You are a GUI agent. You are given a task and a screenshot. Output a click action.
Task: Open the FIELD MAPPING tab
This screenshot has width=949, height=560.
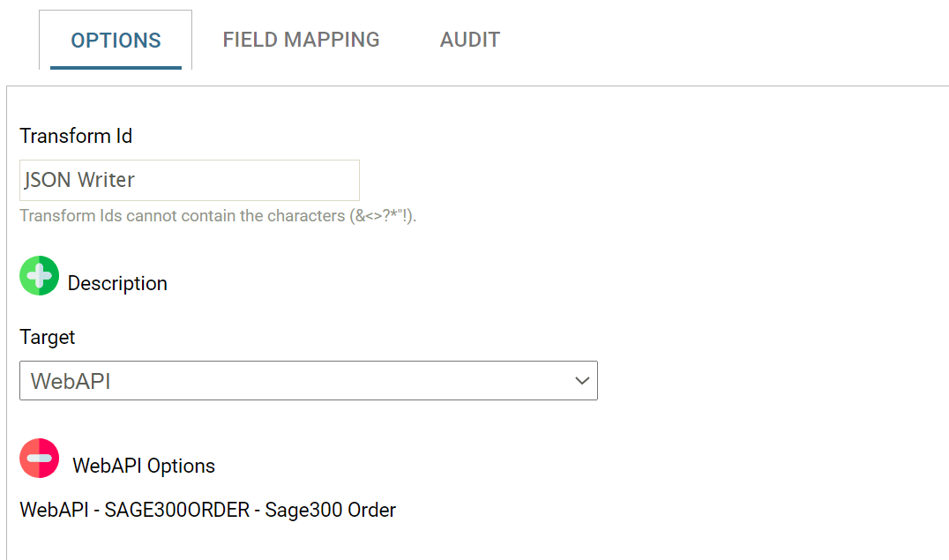[301, 40]
